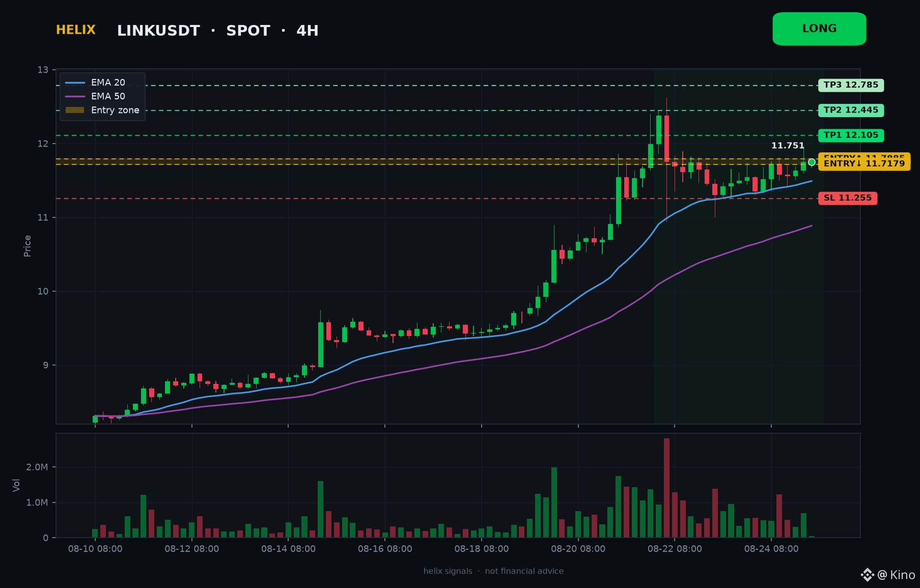Image resolution: width=920 pixels, height=588 pixels.
Task: Click the 08-22 08:00 time axis label
Action: pyautogui.click(x=675, y=549)
